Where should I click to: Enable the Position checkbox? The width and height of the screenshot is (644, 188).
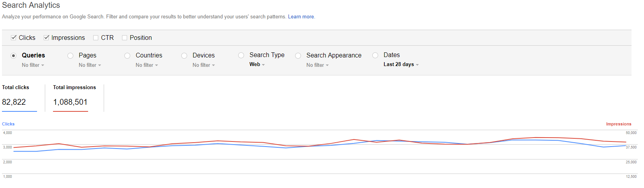(x=124, y=38)
